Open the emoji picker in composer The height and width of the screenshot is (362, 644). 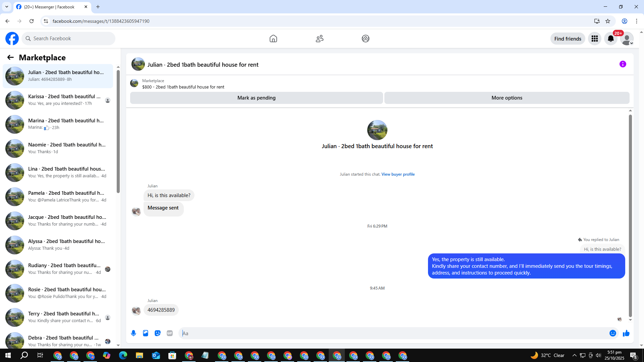click(x=612, y=333)
